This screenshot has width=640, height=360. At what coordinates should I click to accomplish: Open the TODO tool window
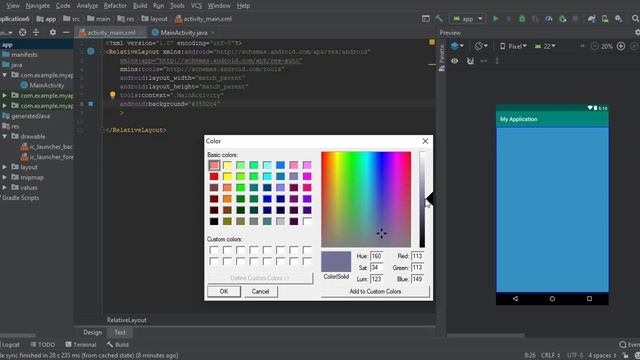[x=43, y=344]
